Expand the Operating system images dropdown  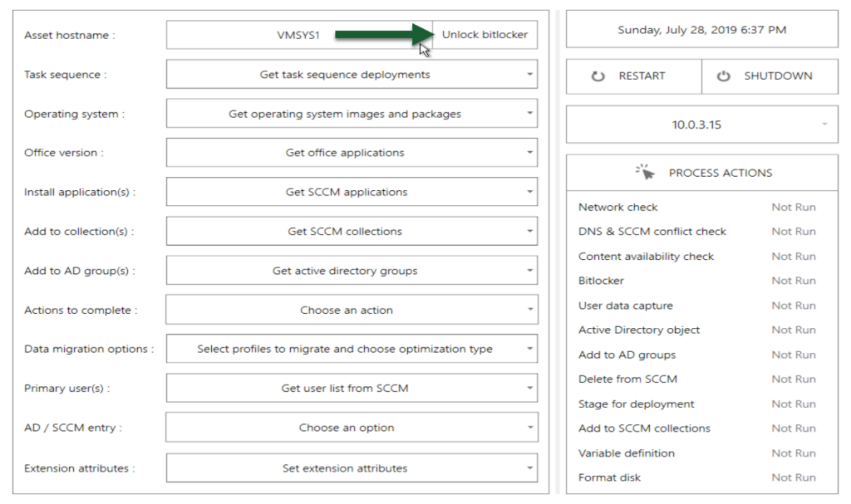pyautogui.click(x=352, y=114)
